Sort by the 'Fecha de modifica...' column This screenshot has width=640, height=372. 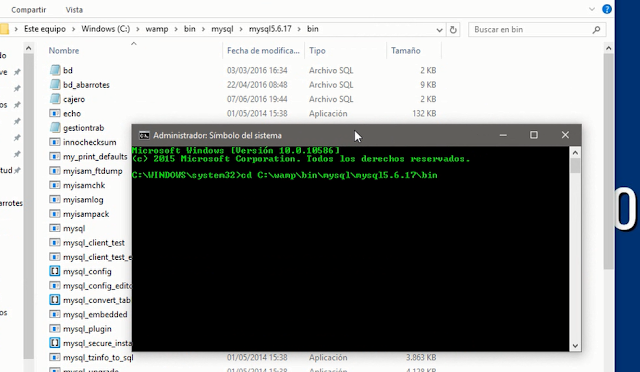263,51
